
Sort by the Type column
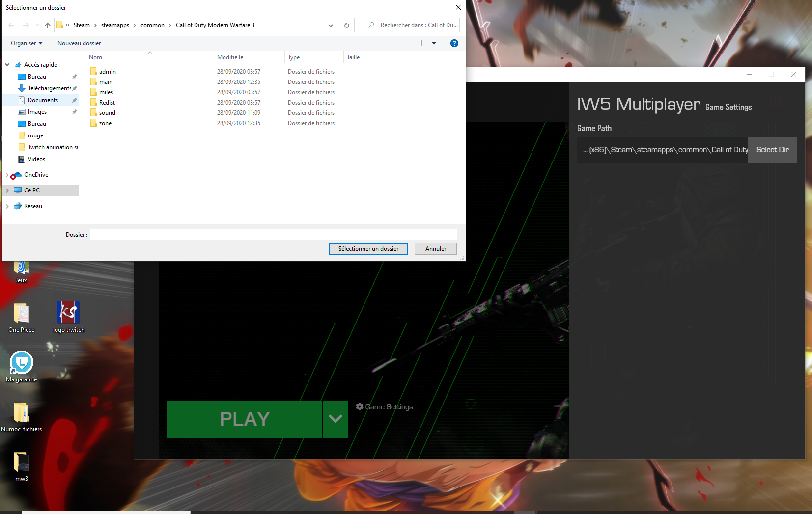pyautogui.click(x=294, y=57)
